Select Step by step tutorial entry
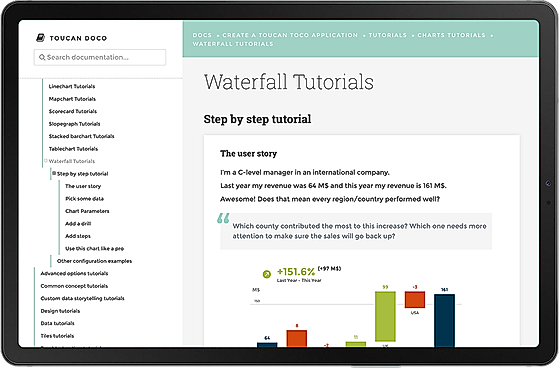This screenshot has width=559, height=368. tap(83, 174)
